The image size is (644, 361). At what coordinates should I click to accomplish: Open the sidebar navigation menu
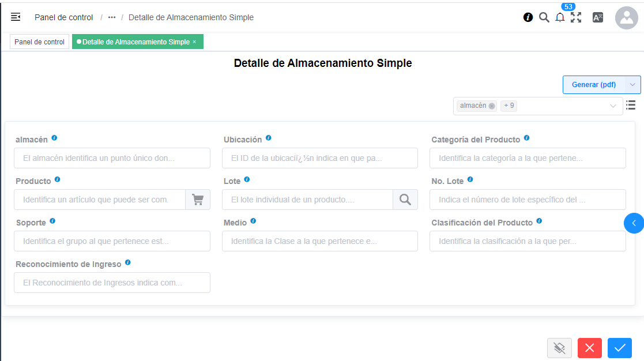(16, 17)
